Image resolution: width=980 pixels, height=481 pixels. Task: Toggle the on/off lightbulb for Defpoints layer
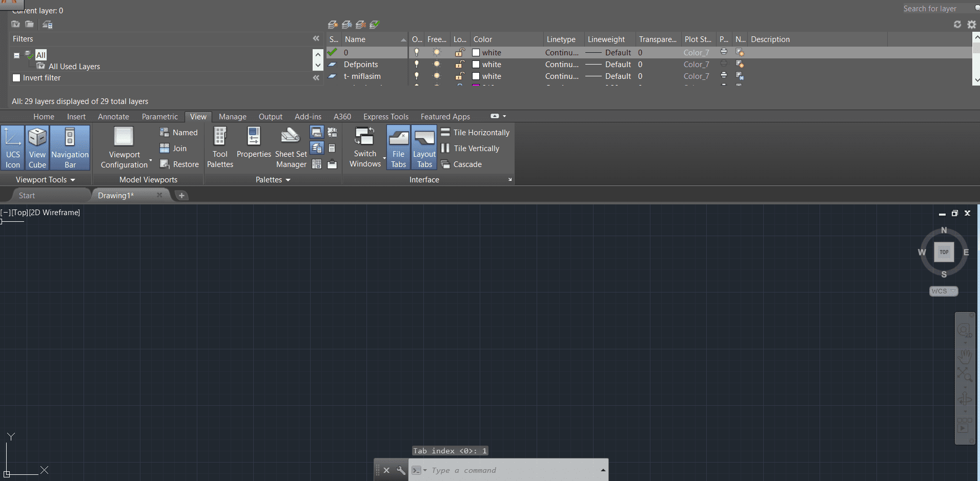pyautogui.click(x=417, y=65)
